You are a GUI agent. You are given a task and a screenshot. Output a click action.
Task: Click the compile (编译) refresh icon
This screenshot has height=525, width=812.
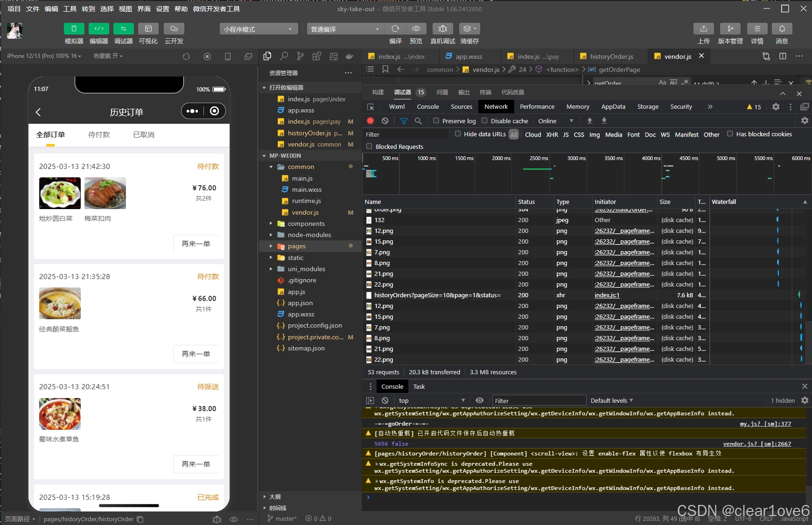(x=395, y=29)
